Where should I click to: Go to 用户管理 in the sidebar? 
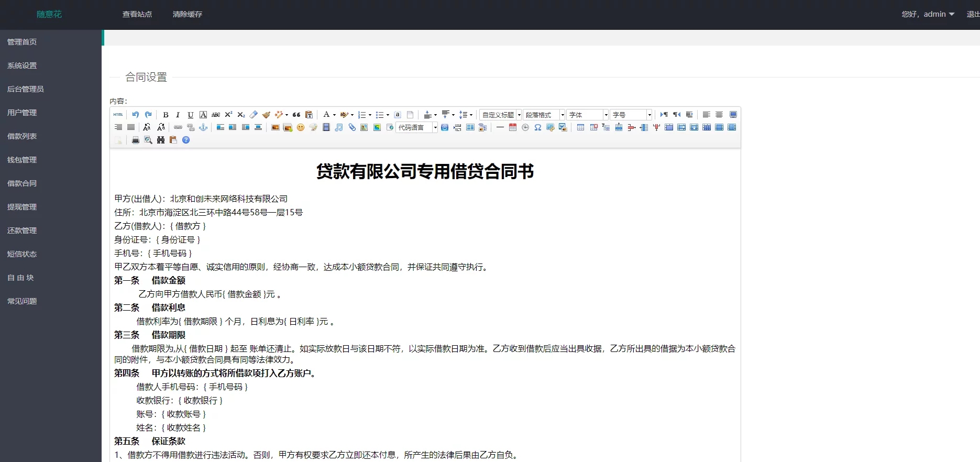(22, 113)
